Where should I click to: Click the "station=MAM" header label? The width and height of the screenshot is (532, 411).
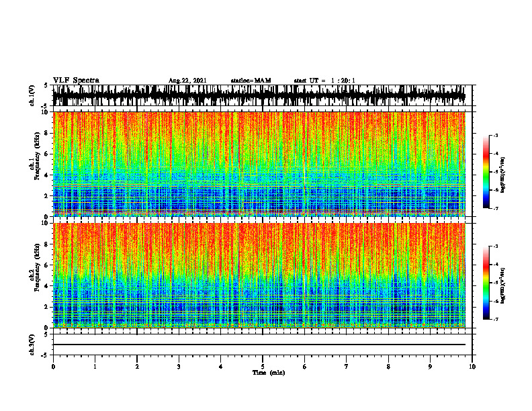251,81
